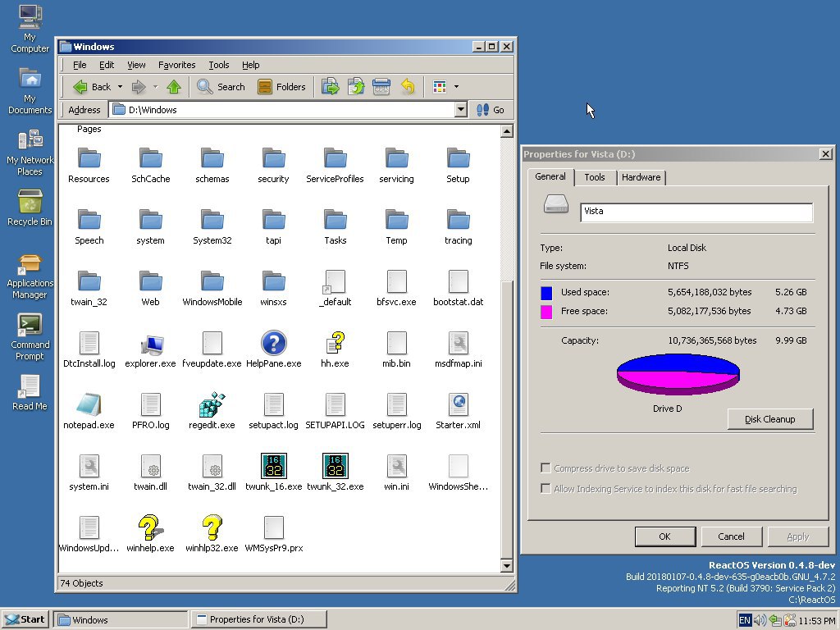Expand the Views button dropdown arrow

(456, 87)
